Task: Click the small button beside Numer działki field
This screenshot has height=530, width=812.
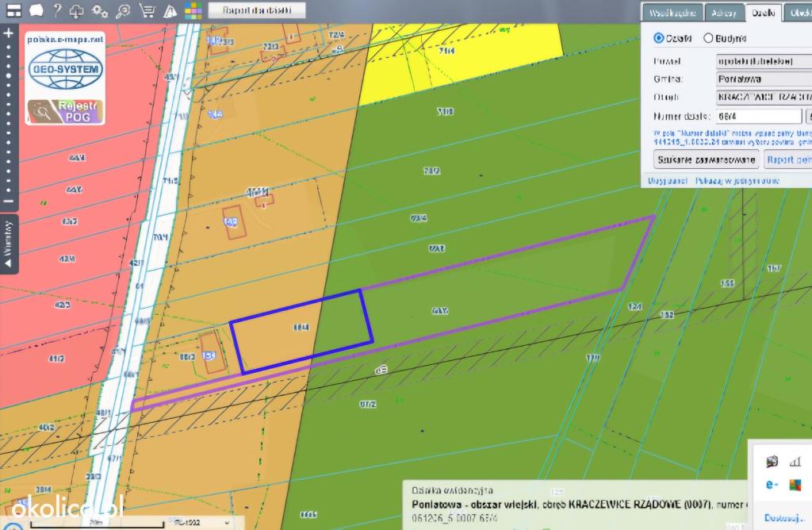Action: click(808, 116)
